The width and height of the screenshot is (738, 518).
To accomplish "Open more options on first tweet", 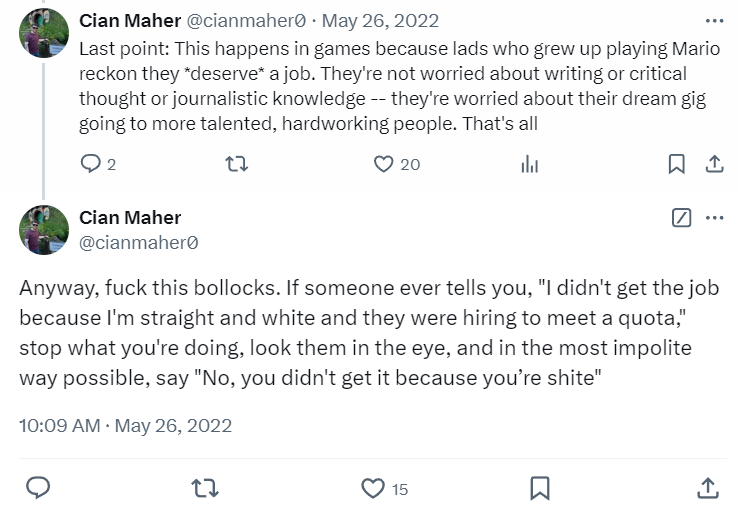I will 714,20.
